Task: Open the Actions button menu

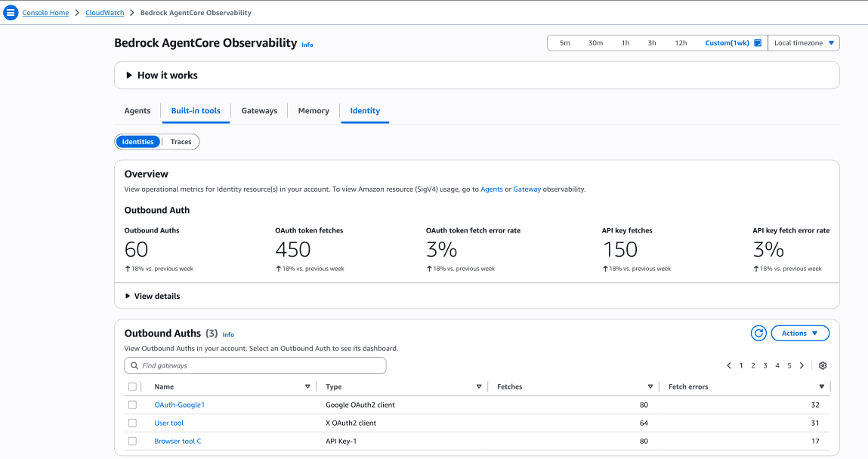Action: point(800,334)
